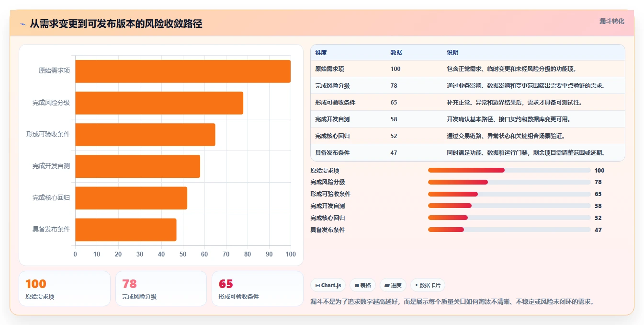Select the 完成开发自测 chart bar
This screenshot has height=325, width=644.
point(137,166)
